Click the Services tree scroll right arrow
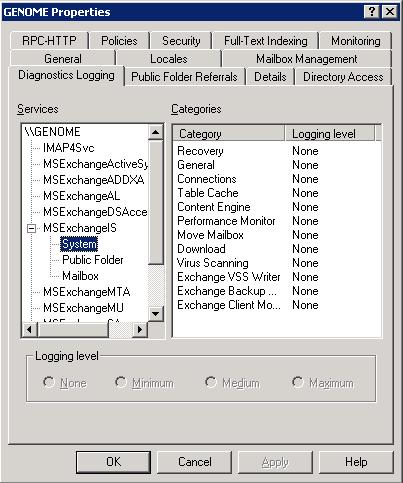 point(140,329)
